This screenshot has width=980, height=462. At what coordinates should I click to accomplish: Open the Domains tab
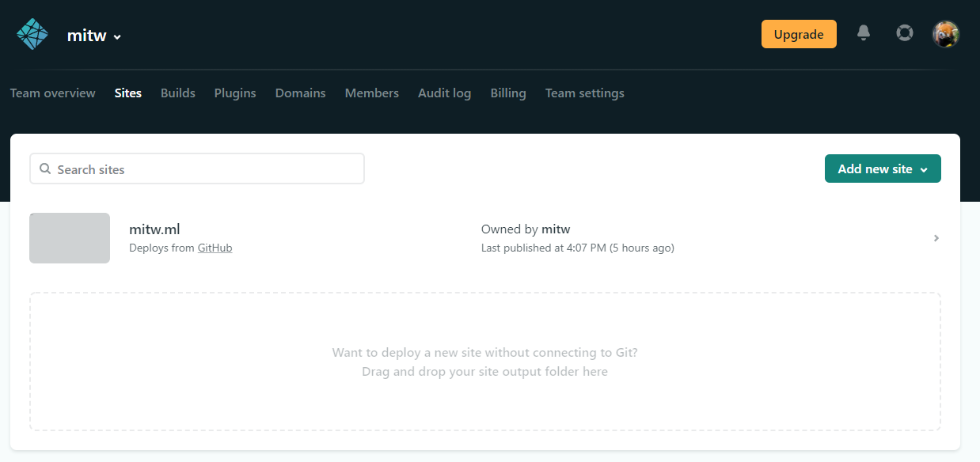point(301,93)
